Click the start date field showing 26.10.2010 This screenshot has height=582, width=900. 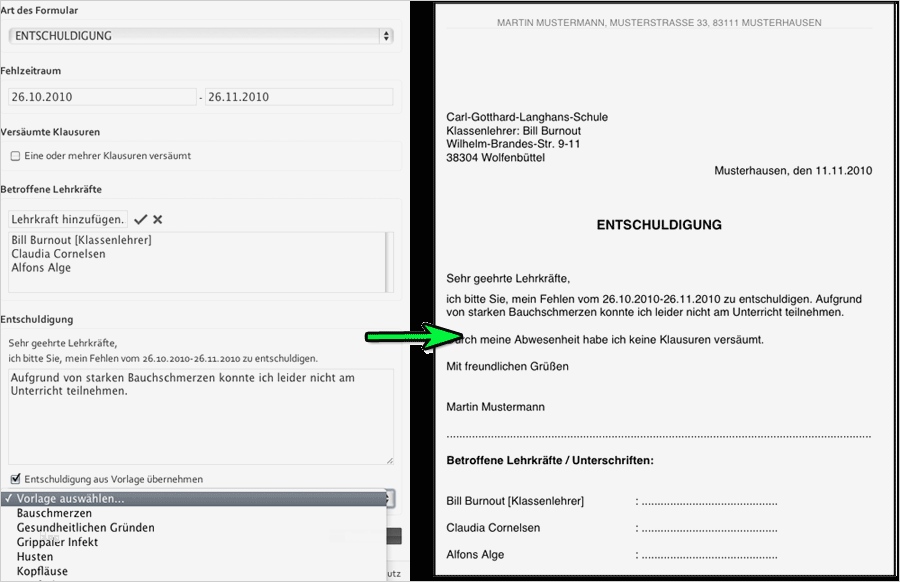[100, 96]
